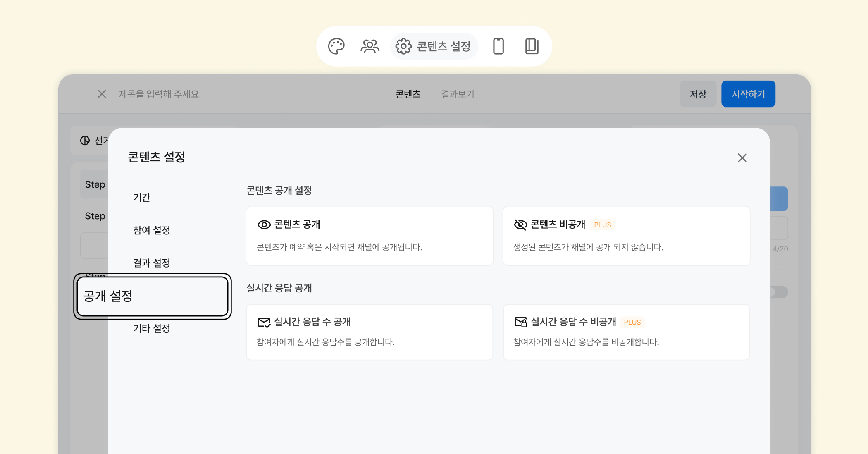
Task: Click the X beside title field
Action: [102, 94]
